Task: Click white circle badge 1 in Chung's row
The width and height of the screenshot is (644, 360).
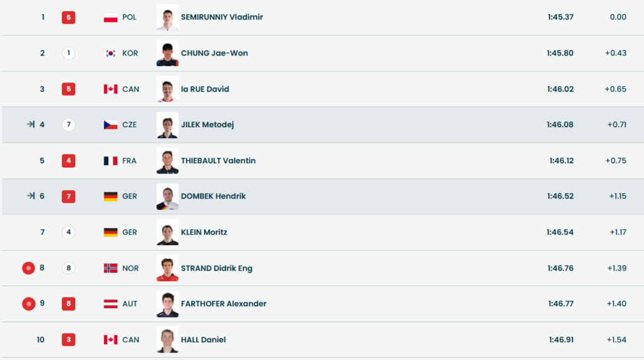Action: [68, 53]
